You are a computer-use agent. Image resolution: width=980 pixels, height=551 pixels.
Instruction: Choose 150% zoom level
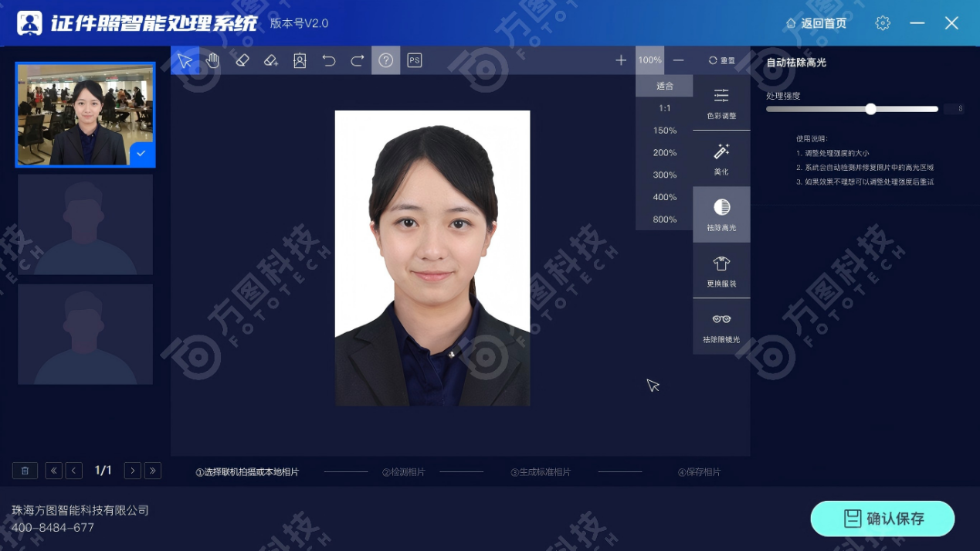tap(664, 131)
